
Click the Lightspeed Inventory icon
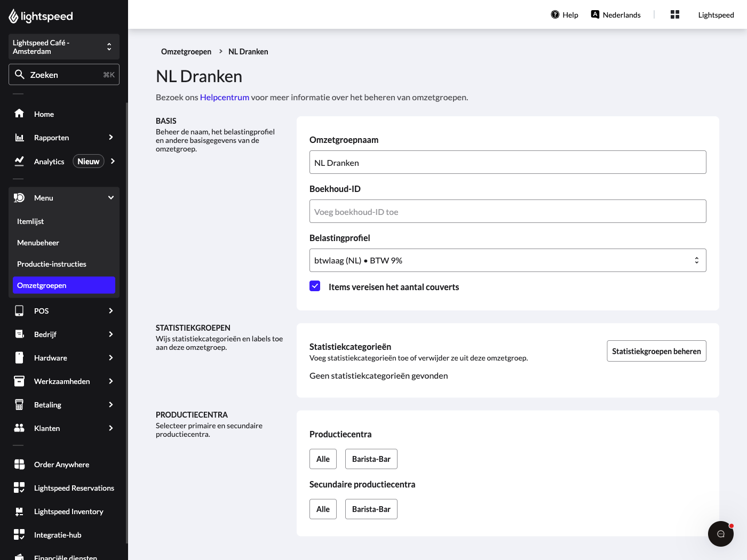tap(19, 511)
